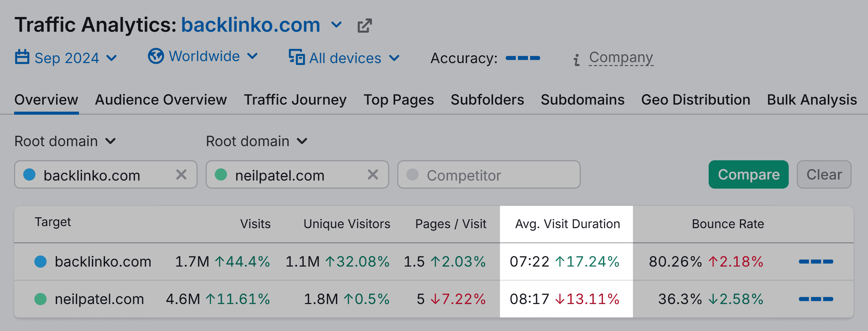Viewport: 868px width, 331px height.
Task: Click the Competitor input field
Action: [x=489, y=175]
